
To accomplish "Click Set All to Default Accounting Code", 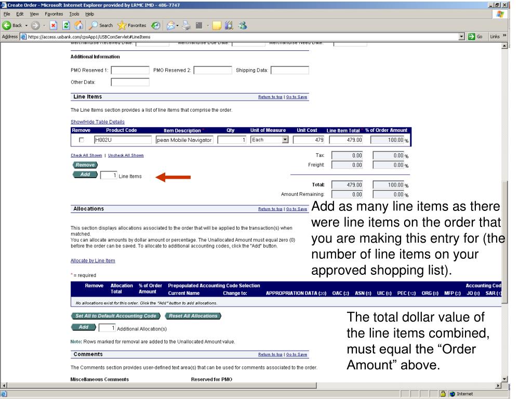I will pyautogui.click(x=116, y=316).
